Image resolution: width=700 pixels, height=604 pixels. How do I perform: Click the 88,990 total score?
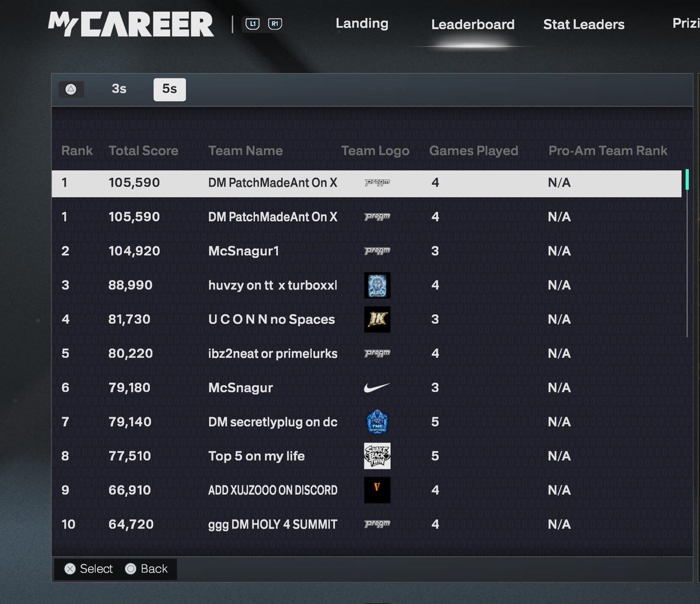[x=131, y=285]
